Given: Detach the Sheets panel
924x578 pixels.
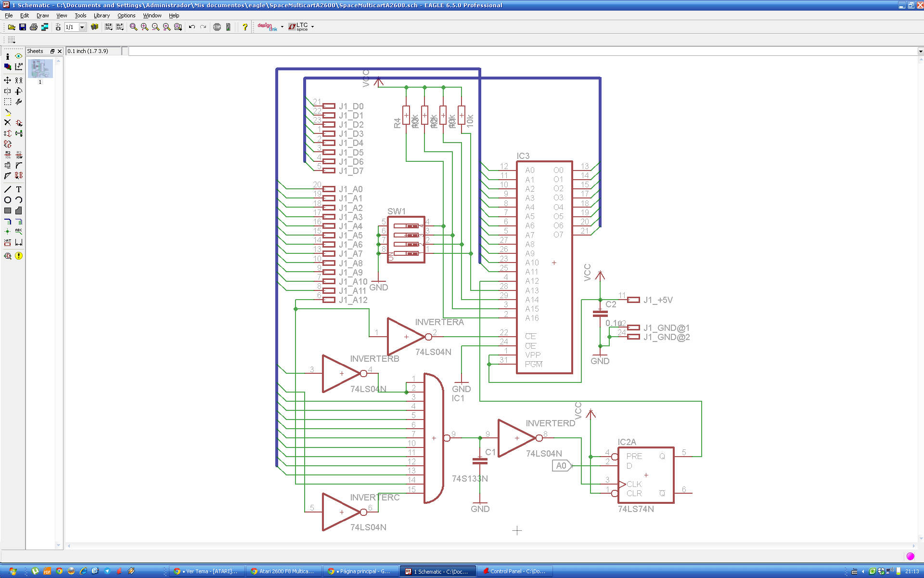Looking at the screenshot, I should coord(52,51).
